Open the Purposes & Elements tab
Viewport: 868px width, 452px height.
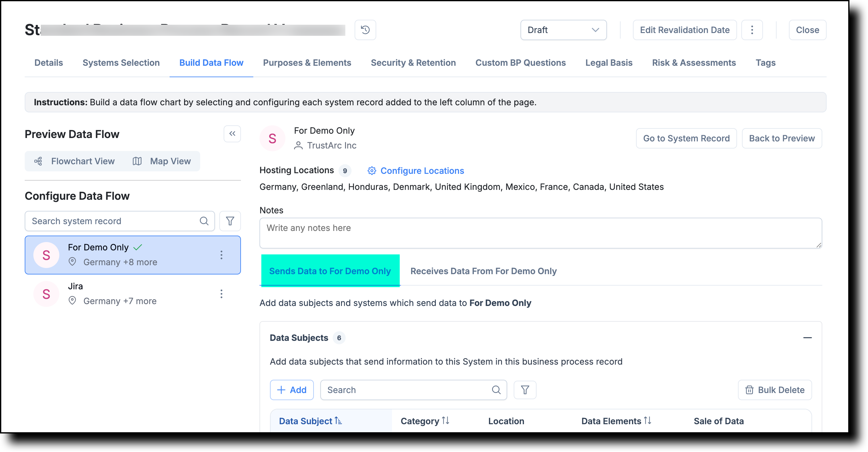pos(307,63)
